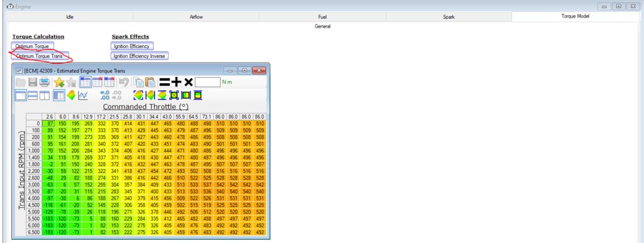The image size is (644, 243).
Task: Minimize the Engine window
Action: click(x=604, y=6)
